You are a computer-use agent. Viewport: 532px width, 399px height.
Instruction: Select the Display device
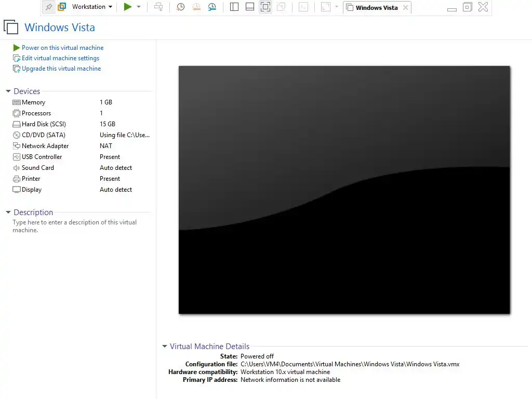click(x=82, y=189)
